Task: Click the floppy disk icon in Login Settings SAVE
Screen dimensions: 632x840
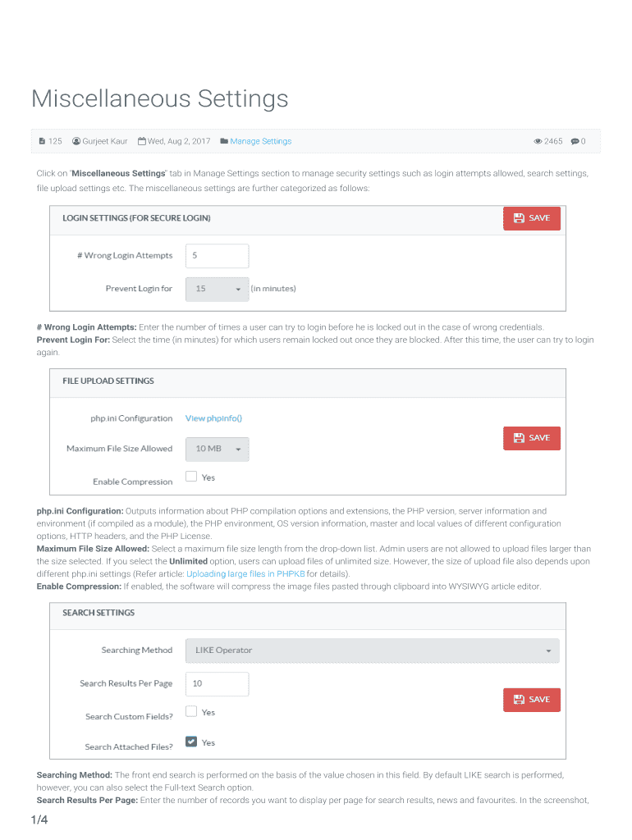Action: point(519,218)
